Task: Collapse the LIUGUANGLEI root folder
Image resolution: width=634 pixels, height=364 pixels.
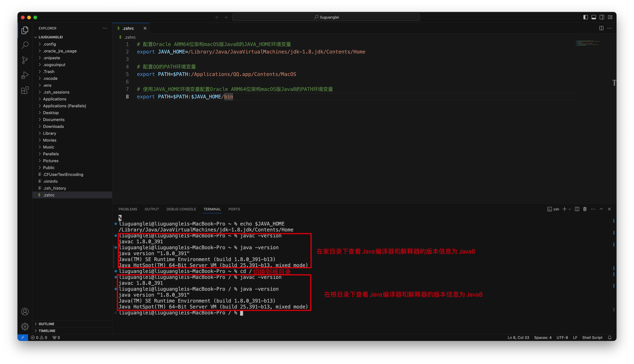Action: [x=73, y=37]
